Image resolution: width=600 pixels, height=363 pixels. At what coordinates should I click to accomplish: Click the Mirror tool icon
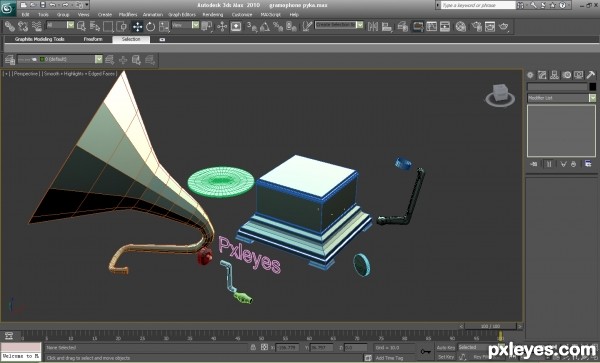(x=372, y=26)
